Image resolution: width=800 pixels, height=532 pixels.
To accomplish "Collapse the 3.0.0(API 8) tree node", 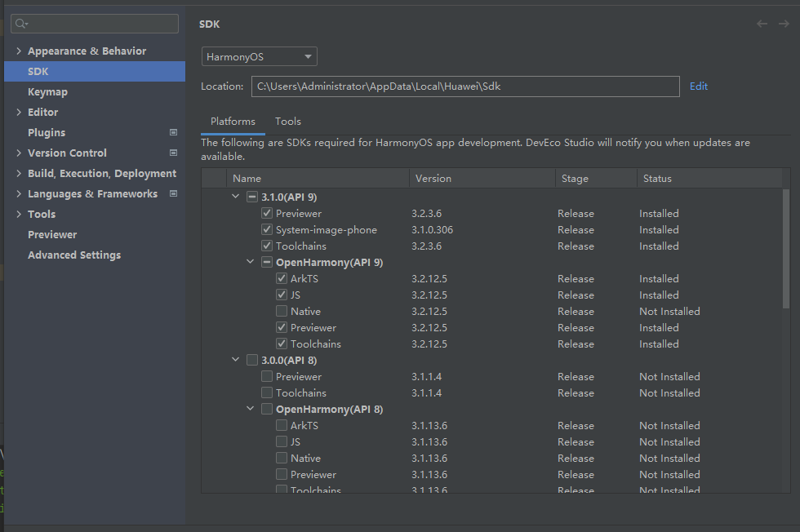I will coord(236,360).
